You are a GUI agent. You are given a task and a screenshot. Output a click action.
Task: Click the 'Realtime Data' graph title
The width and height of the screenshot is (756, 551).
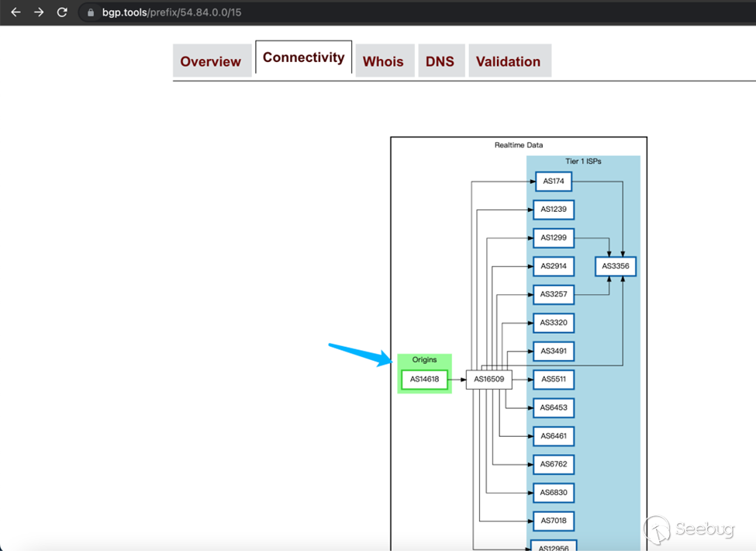point(519,145)
